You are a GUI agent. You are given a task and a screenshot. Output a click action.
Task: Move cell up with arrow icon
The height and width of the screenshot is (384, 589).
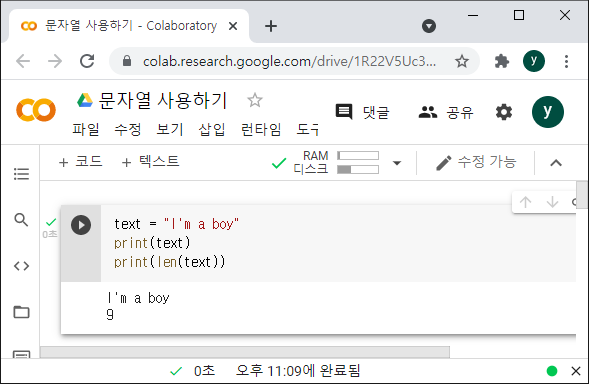pyautogui.click(x=525, y=202)
